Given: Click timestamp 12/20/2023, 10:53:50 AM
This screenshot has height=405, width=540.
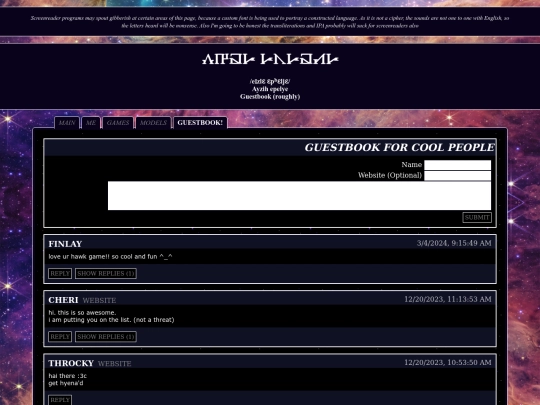Looking at the screenshot, I should tap(448, 362).
